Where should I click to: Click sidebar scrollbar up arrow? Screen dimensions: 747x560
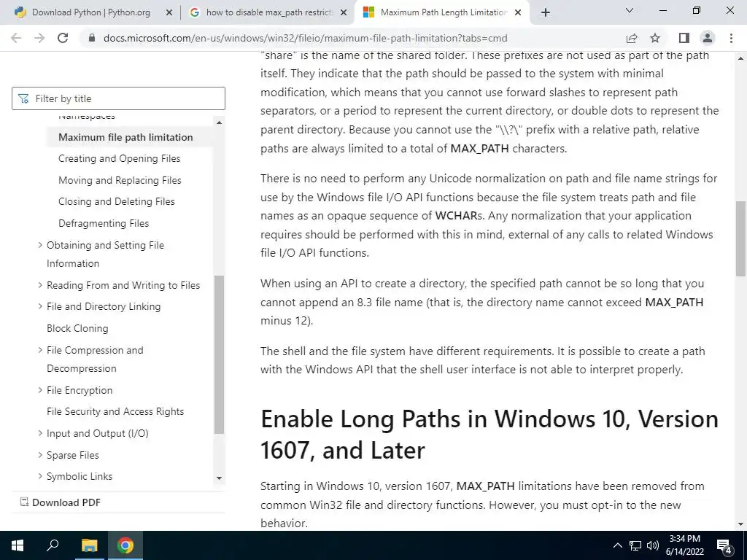(x=219, y=122)
